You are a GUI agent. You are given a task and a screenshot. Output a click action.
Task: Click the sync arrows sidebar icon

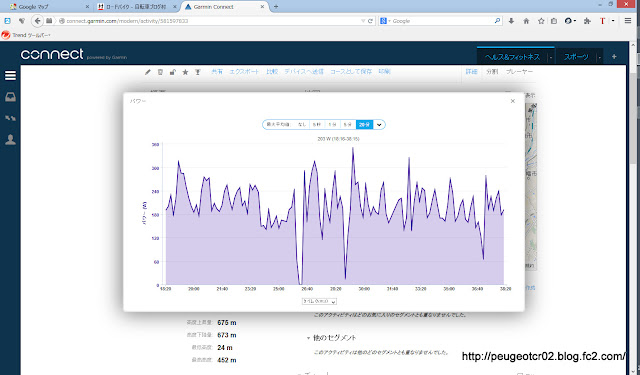[x=10, y=118]
